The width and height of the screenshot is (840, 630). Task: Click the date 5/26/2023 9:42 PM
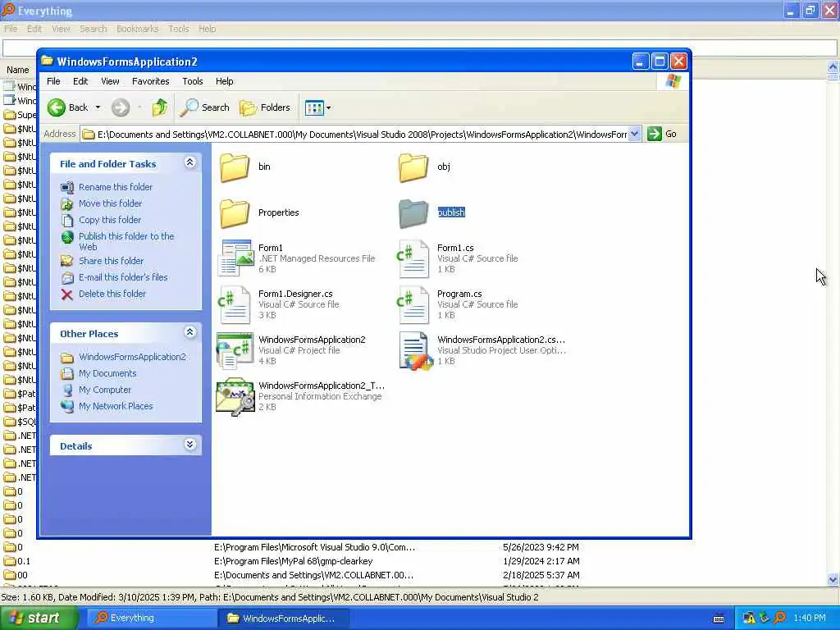coord(541,547)
